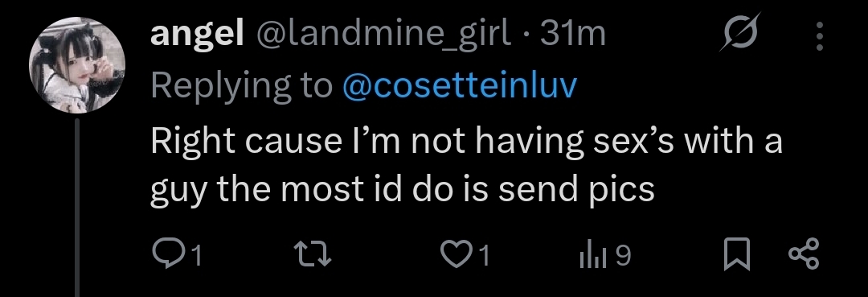This screenshot has height=297, width=868.
Task: Open the three-dot more options menu
Action: [820, 36]
